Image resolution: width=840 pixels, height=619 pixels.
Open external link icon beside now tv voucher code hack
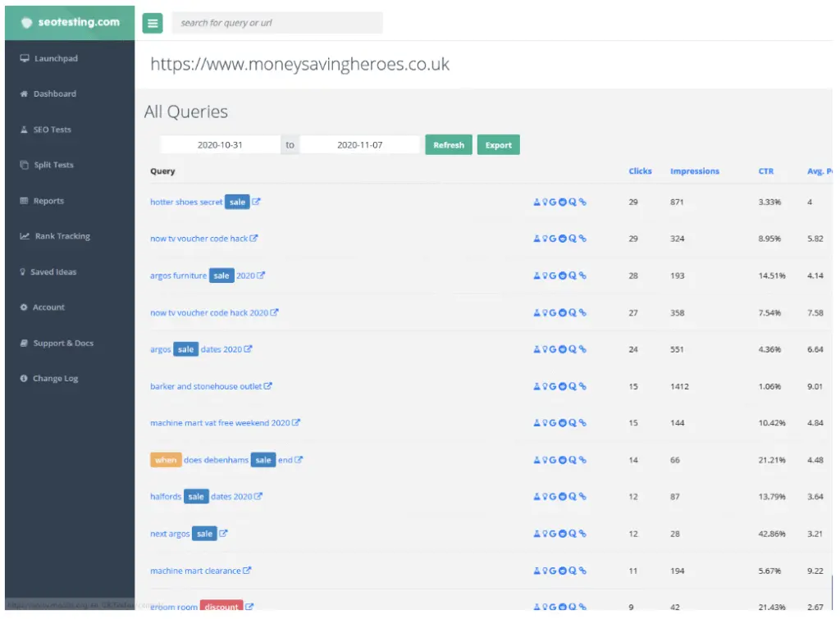click(254, 239)
